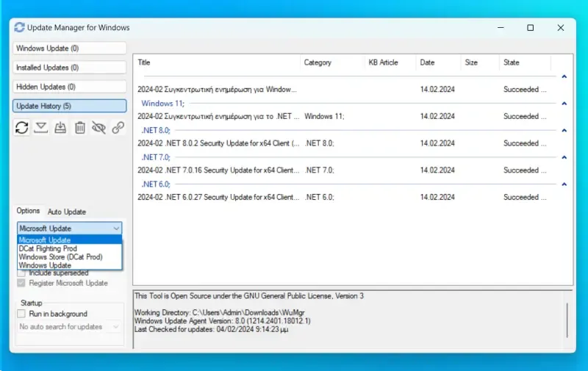The image size is (588, 371).
Task: Click the GNU General Public License line
Action: point(249,295)
